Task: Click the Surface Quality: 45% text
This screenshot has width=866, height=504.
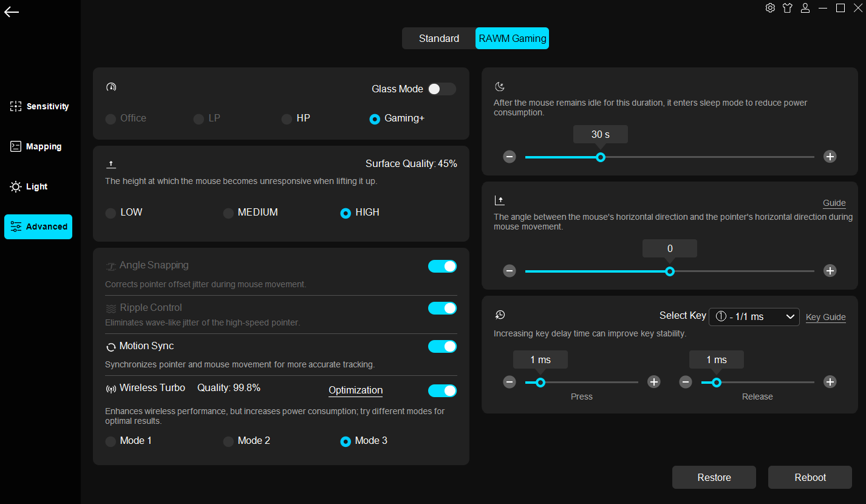Action: [x=411, y=164]
